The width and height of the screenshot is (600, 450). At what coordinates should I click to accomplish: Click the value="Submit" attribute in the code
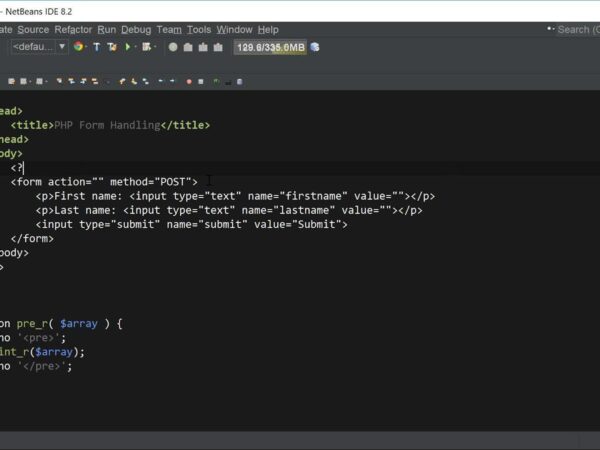pyautogui.click(x=298, y=224)
